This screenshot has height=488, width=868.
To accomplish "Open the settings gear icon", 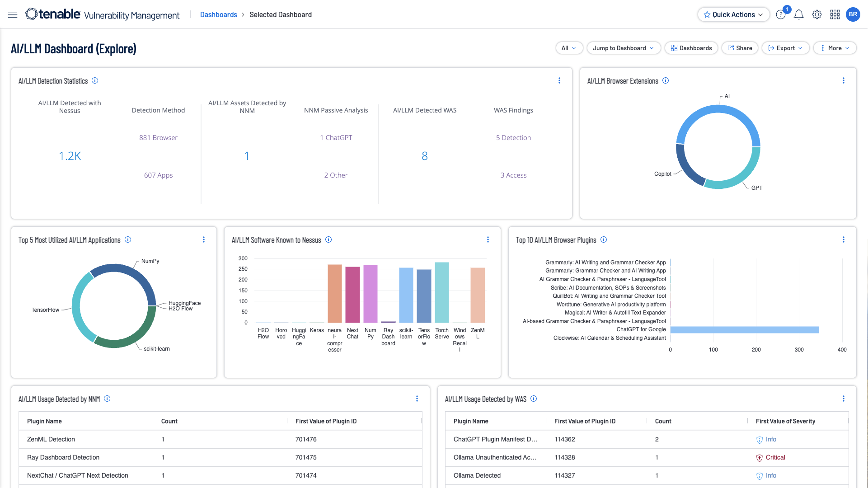I will [816, 15].
